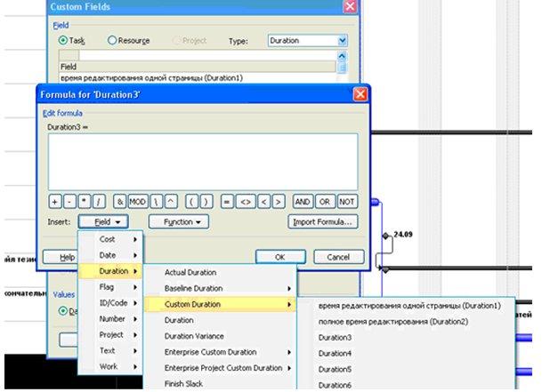Image resolution: width=542 pixels, height=392 pixels.
Task: Click the greater-than operator button
Action: click(279, 202)
